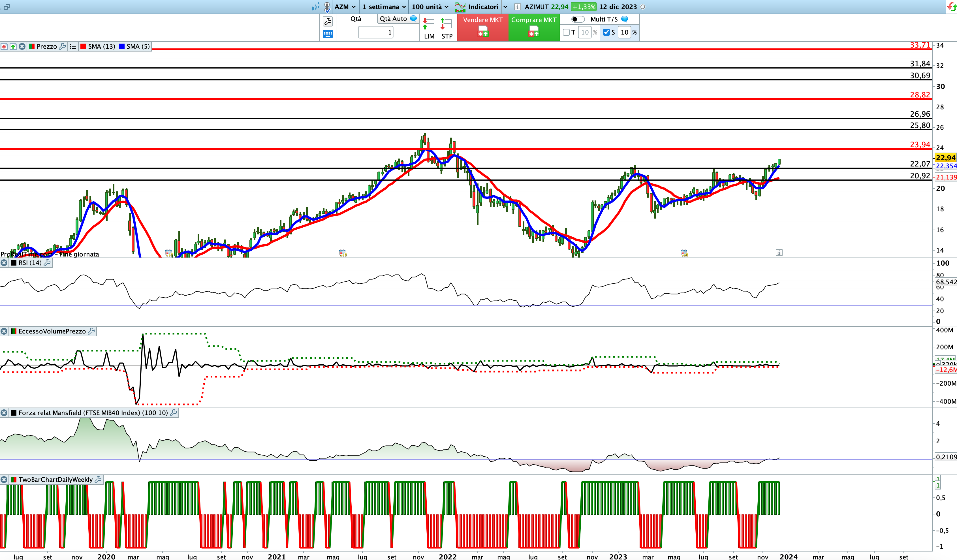Screen dimensions: 957x560
Task: Click the dividend calendar marker near mag 2020
Action: click(169, 253)
